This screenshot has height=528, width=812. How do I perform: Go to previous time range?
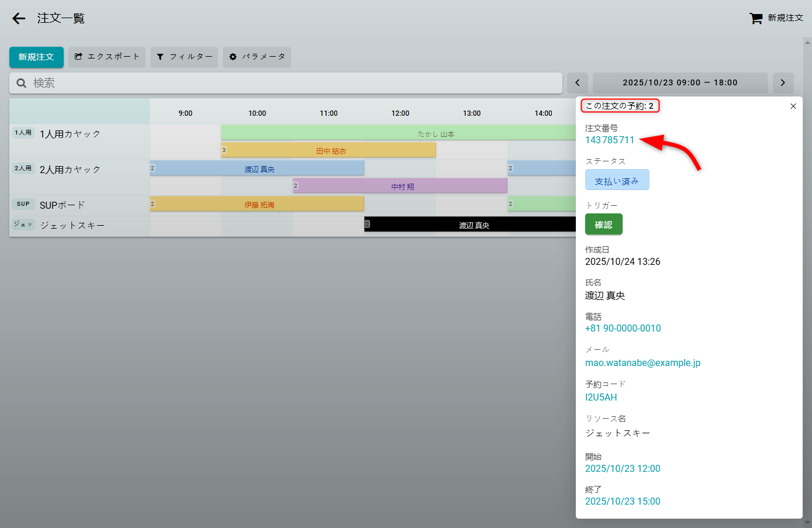click(x=578, y=83)
